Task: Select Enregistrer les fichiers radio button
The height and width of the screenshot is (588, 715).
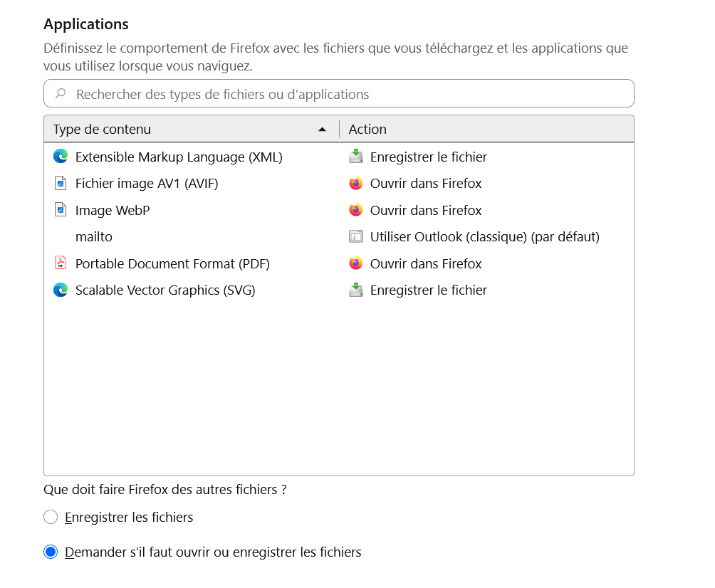Action: [x=51, y=517]
